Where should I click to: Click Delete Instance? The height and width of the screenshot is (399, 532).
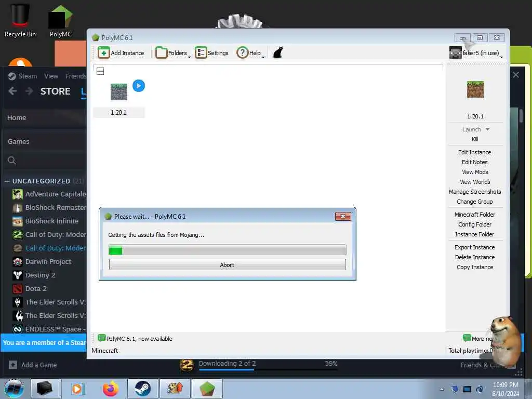point(474,257)
